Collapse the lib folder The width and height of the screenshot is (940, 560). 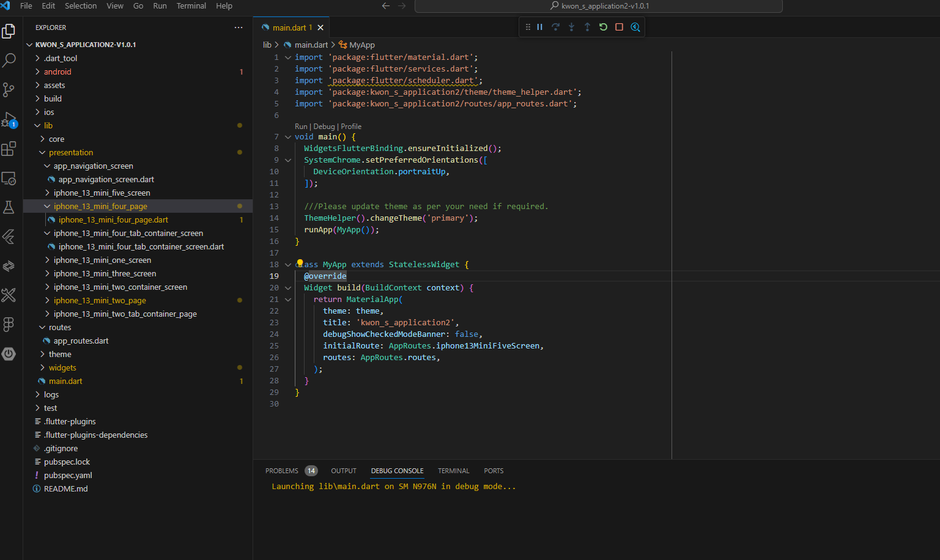37,125
